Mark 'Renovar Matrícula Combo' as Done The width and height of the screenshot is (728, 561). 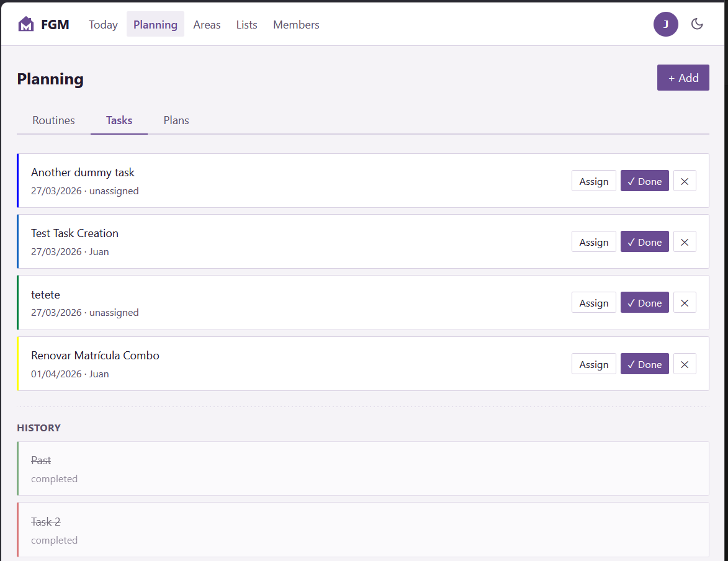(644, 364)
